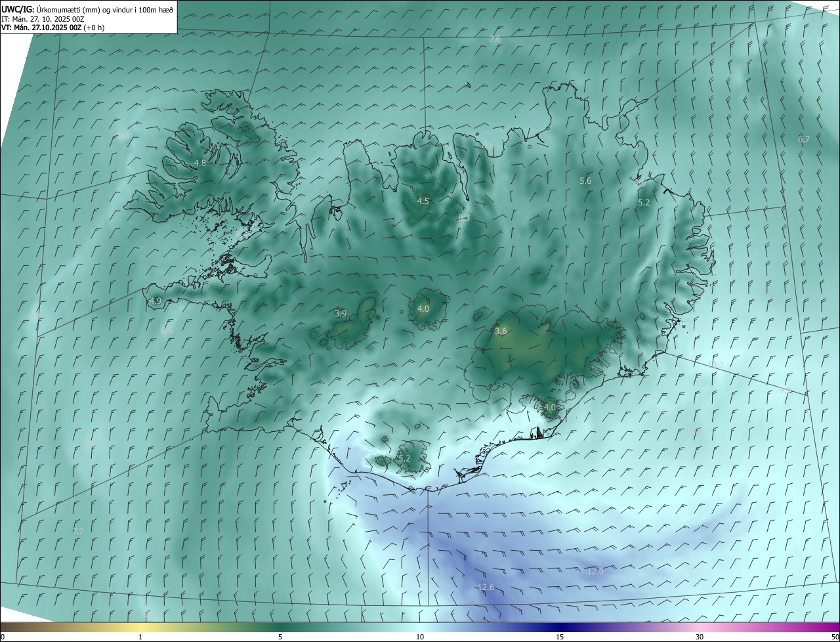Screen dimensions: 840x642
Task: Click the 5.6 value on the map
Action: 585,181
